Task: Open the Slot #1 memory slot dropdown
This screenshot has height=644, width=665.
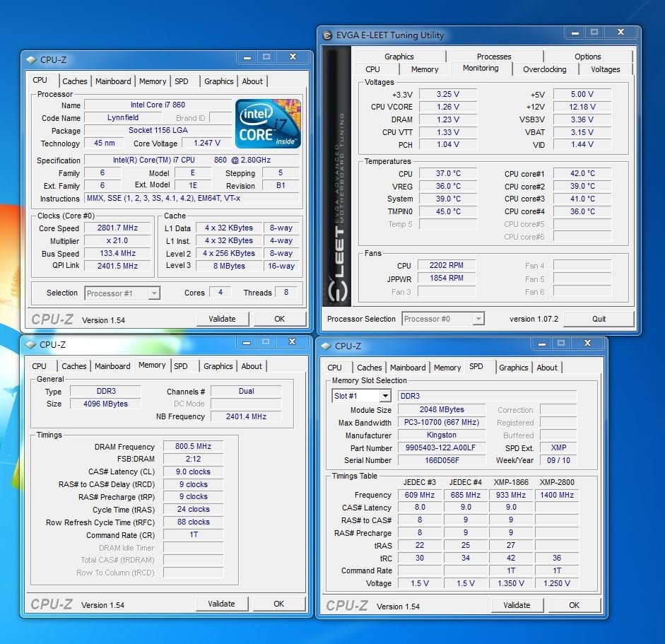Action: pyautogui.click(x=384, y=396)
